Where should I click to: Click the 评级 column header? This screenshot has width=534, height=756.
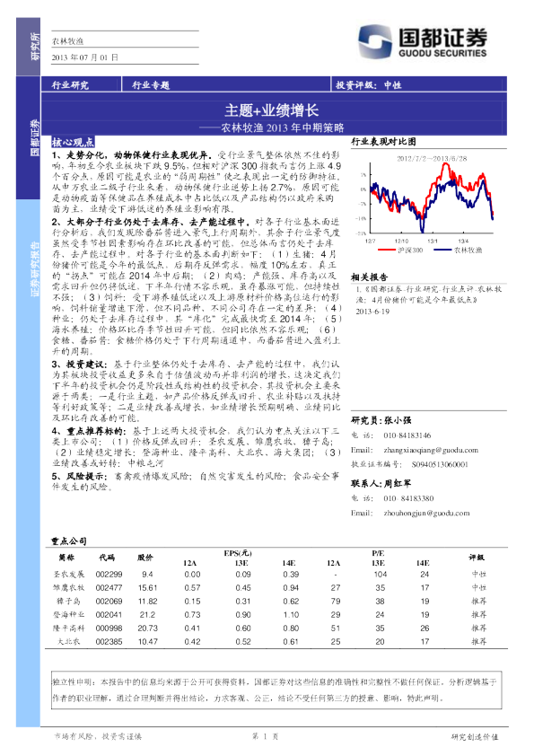pyautogui.click(x=477, y=558)
